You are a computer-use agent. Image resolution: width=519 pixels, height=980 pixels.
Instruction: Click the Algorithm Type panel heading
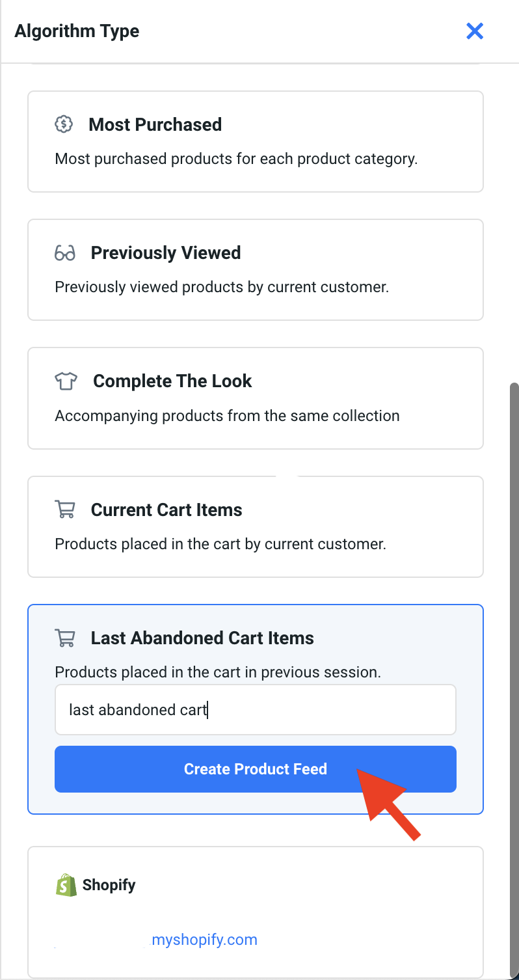pyautogui.click(x=77, y=31)
